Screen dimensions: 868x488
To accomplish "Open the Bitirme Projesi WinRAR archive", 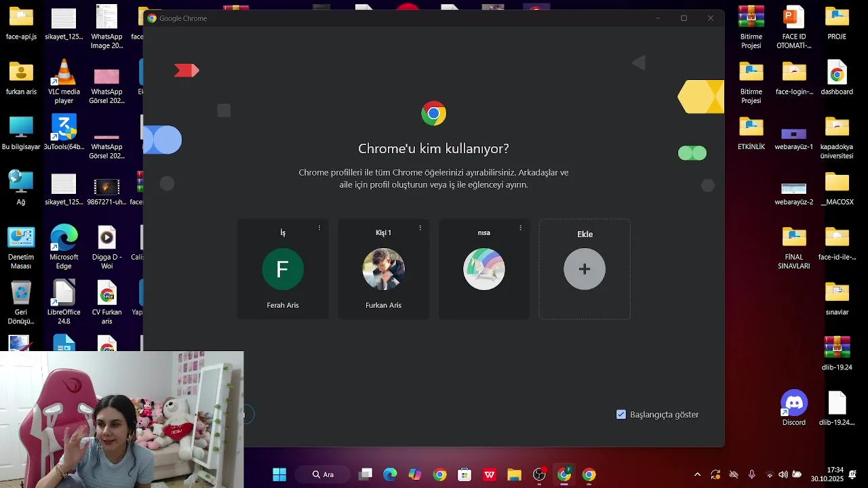I will pyautogui.click(x=751, y=27).
